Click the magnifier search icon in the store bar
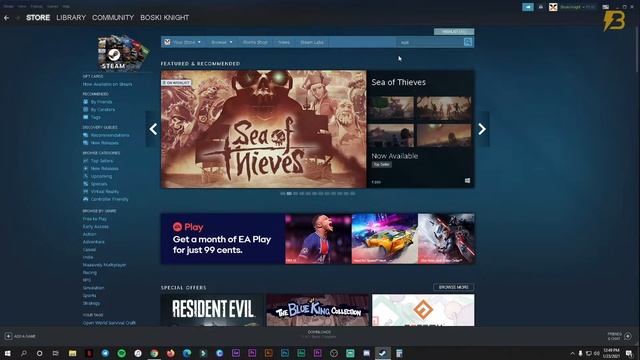Viewport: 640px width, 360px height. pos(468,42)
